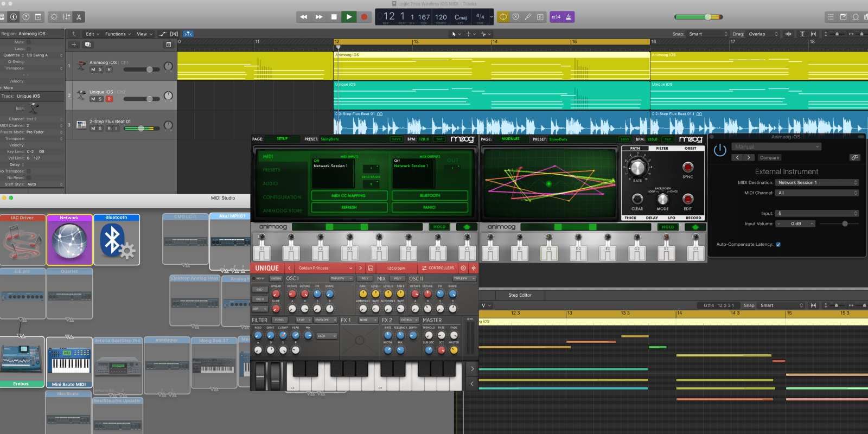
Task: Switch to the Step Editor tab
Action: 520,295
